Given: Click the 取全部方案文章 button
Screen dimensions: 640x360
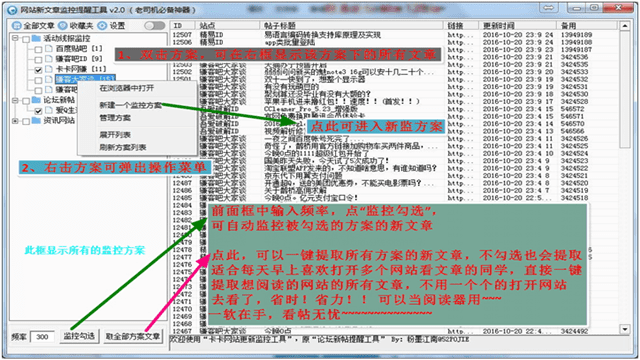Looking at the screenshot, I should click(133, 336).
